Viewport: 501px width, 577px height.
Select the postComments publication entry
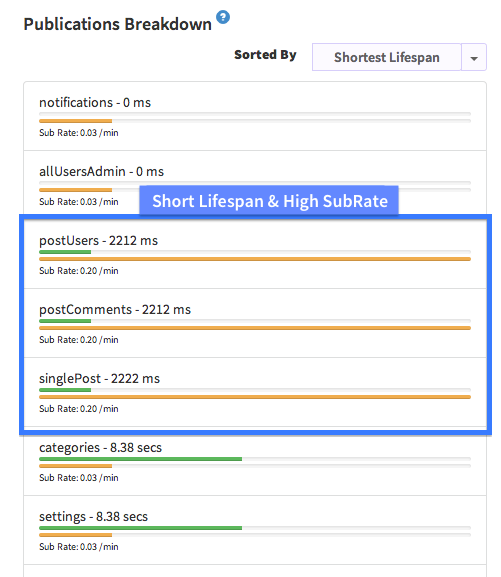click(255, 323)
